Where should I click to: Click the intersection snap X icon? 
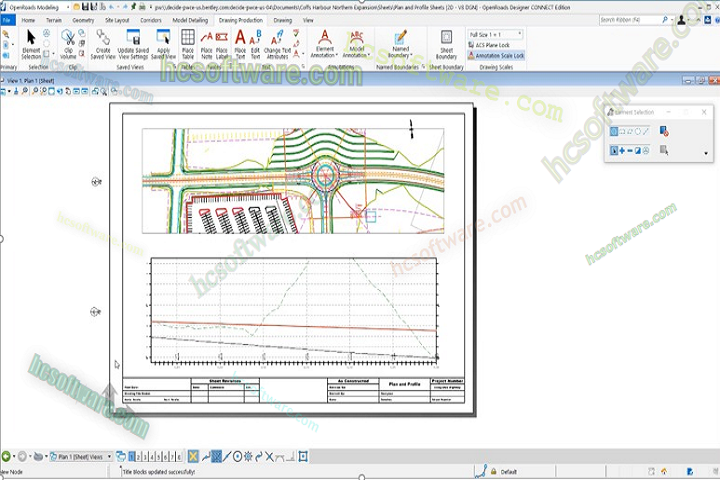(x=270, y=457)
